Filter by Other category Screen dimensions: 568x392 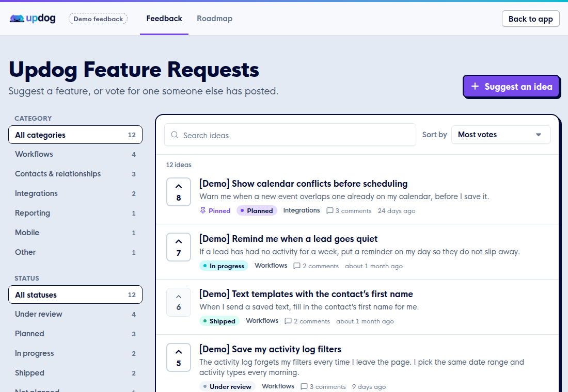pos(75,252)
